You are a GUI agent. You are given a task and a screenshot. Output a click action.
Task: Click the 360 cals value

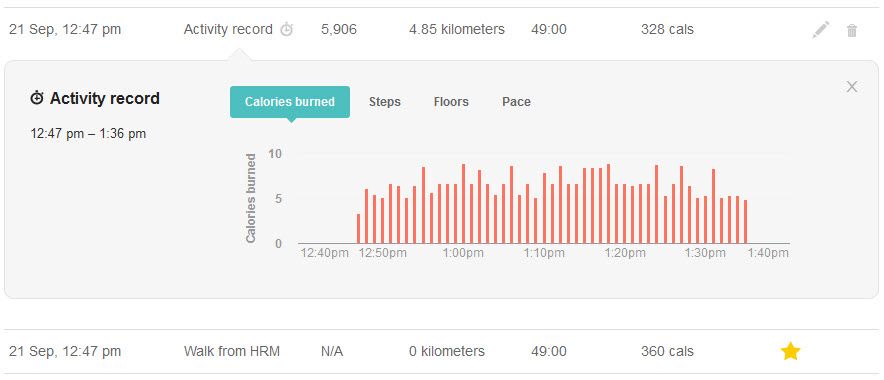[668, 351]
